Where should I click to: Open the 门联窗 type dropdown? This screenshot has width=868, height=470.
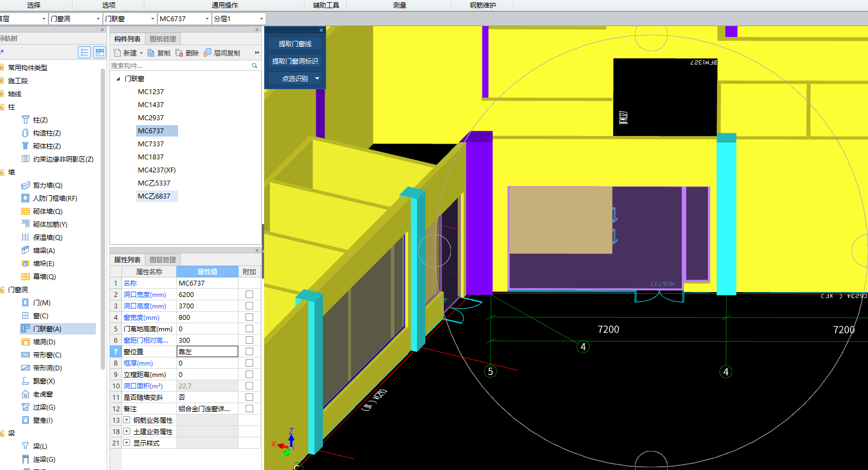pos(152,18)
